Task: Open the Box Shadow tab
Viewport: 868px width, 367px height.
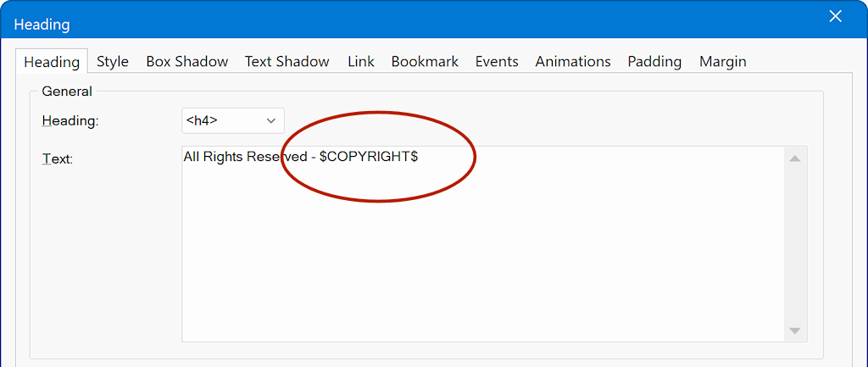Action: click(x=186, y=61)
